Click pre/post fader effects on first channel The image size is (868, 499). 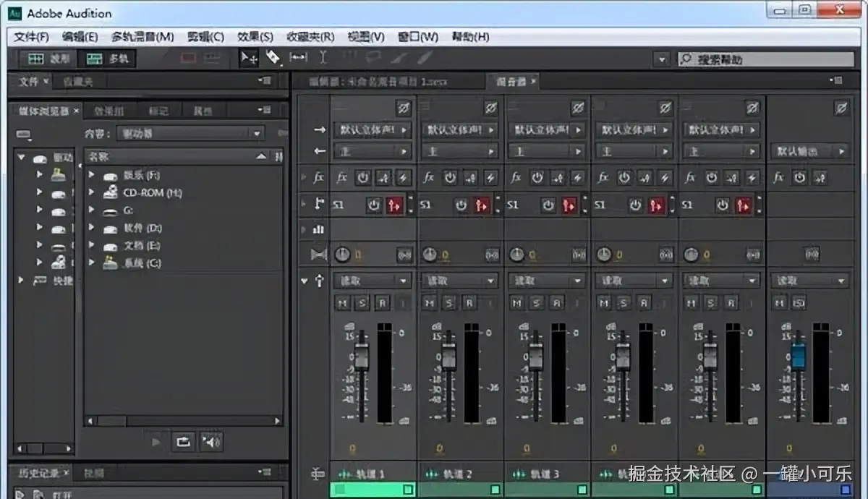(x=383, y=177)
